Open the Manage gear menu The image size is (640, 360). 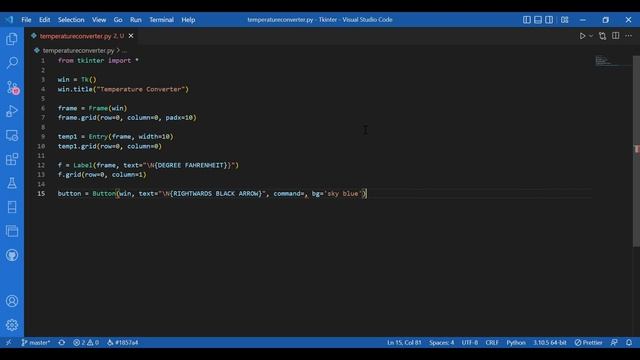point(12,325)
